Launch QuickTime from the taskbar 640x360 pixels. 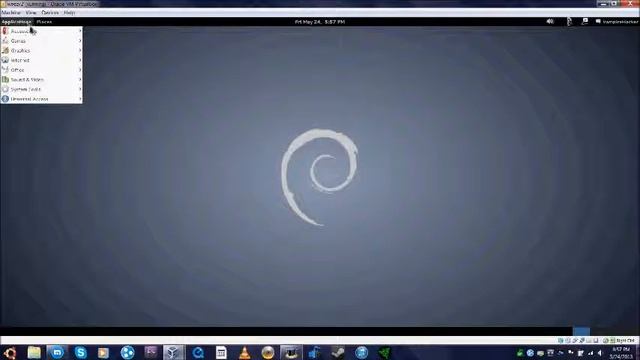pos(198,352)
